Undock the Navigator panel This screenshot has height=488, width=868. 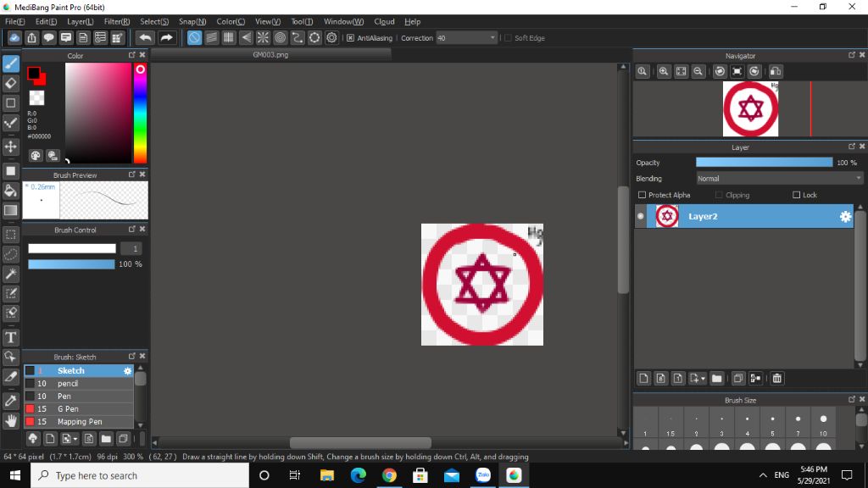(x=851, y=55)
